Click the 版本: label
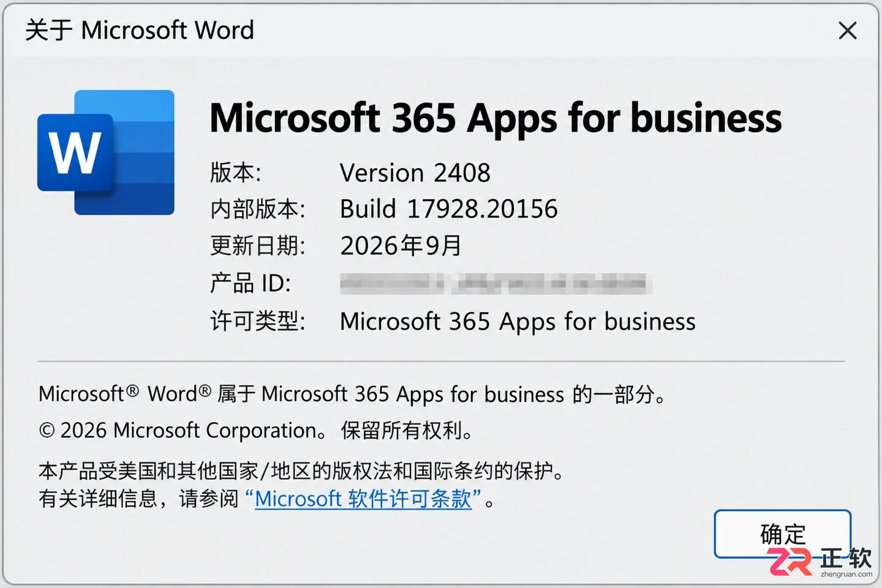This screenshot has height=588, width=882. point(236,173)
